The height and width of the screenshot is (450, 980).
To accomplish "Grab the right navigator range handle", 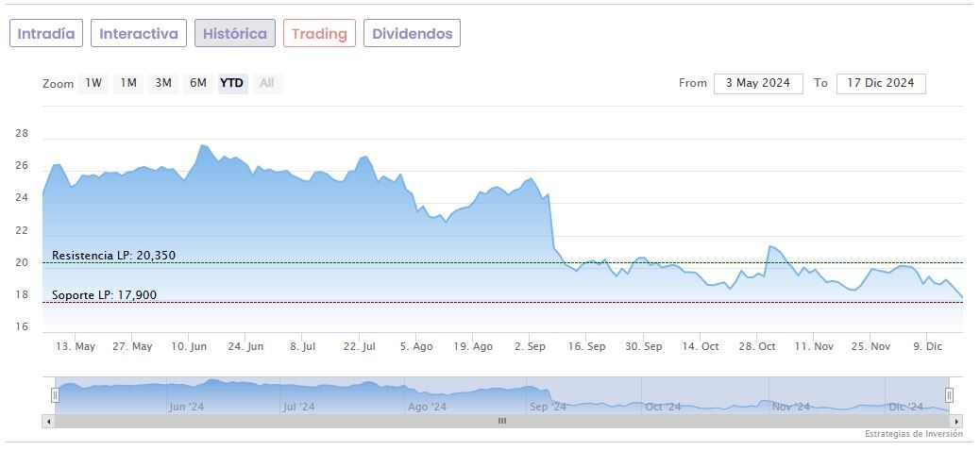I will [950, 395].
